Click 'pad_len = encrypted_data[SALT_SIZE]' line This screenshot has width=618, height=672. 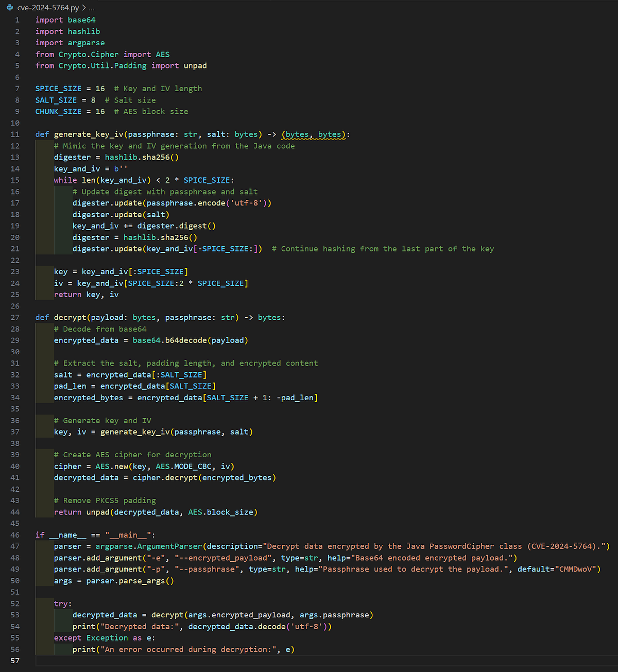click(135, 386)
